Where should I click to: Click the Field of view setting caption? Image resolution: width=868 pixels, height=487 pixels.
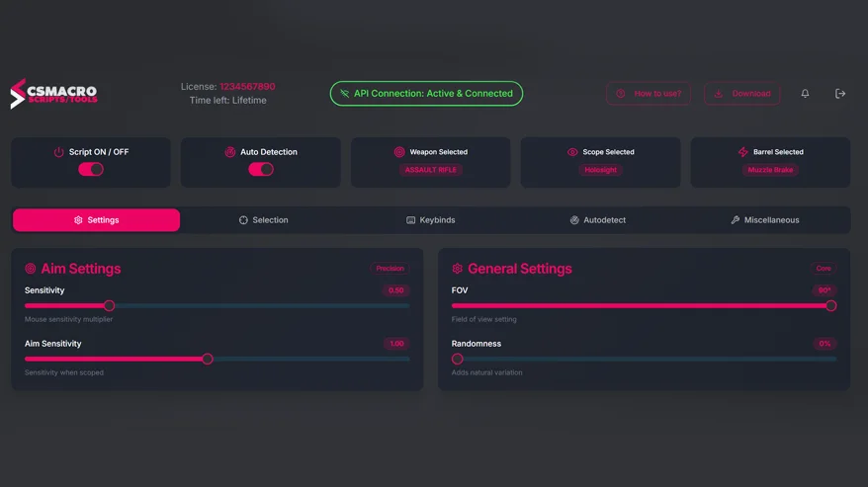[x=483, y=319]
